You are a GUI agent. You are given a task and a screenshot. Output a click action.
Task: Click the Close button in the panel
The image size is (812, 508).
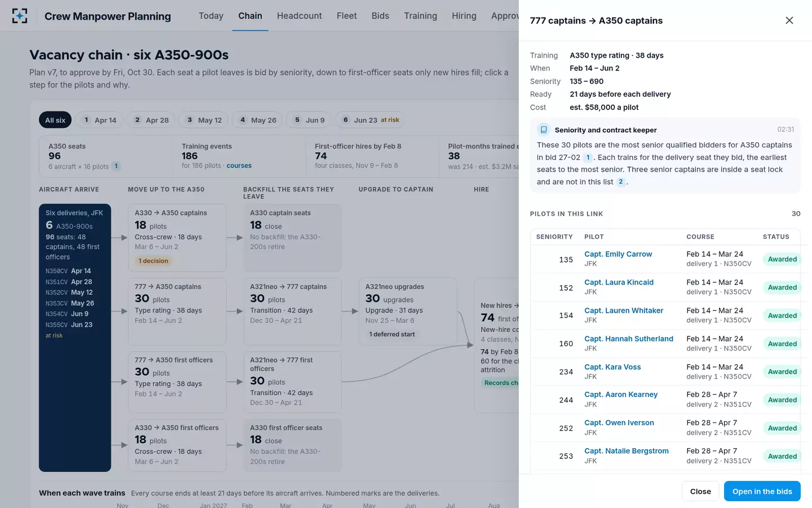(700, 491)
